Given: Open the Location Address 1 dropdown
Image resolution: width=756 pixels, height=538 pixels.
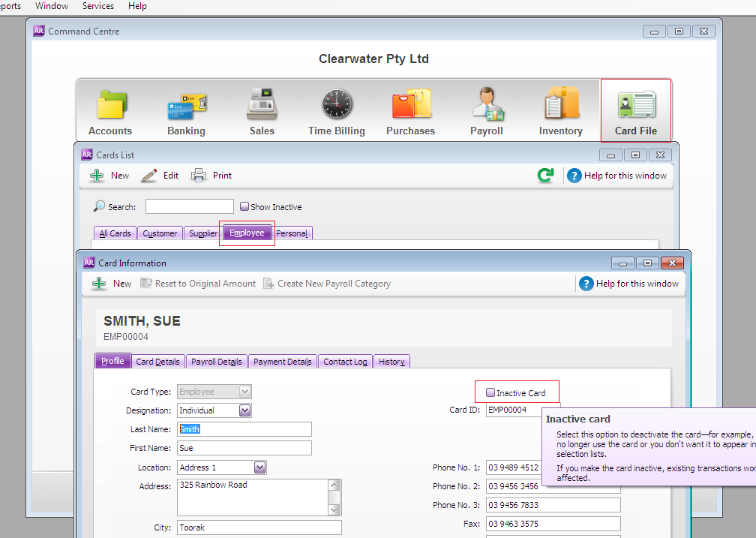Looking at the screenshot, I should point(259,467).
